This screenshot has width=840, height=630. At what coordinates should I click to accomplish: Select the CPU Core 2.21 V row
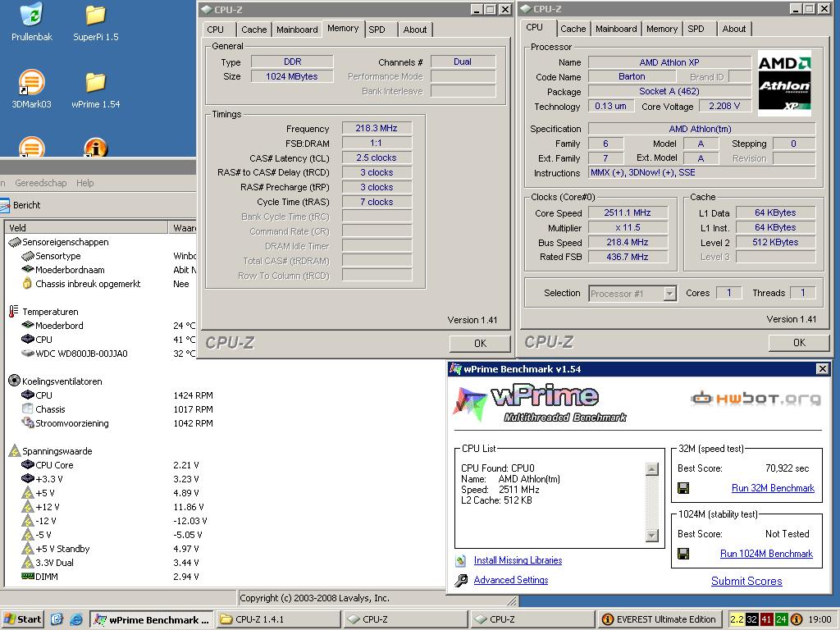[x=110, y=465]
